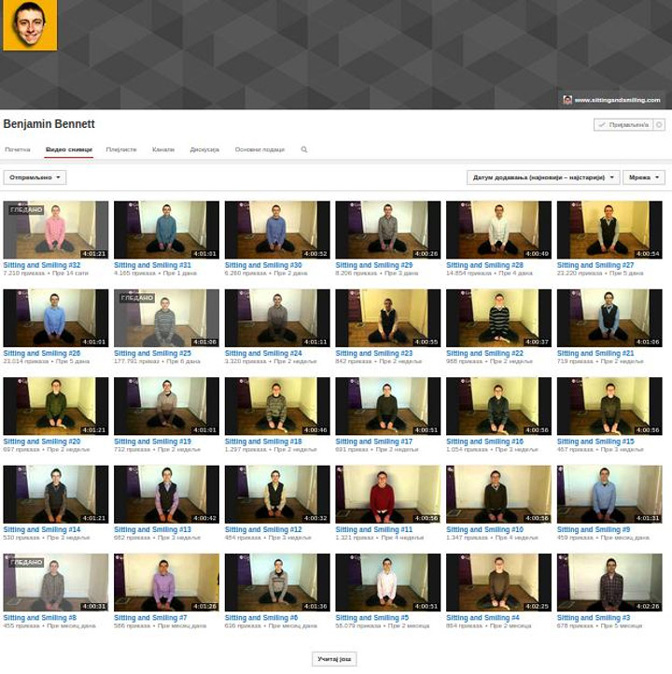Toggle the Subscribed (Пријављен/а) button

(621, 125)
